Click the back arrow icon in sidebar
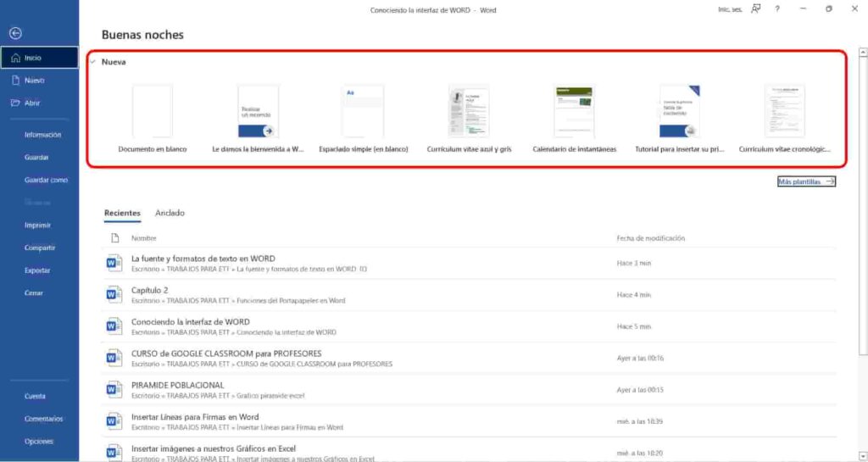Viewport: 868px width, 462px height. (14, 33)
